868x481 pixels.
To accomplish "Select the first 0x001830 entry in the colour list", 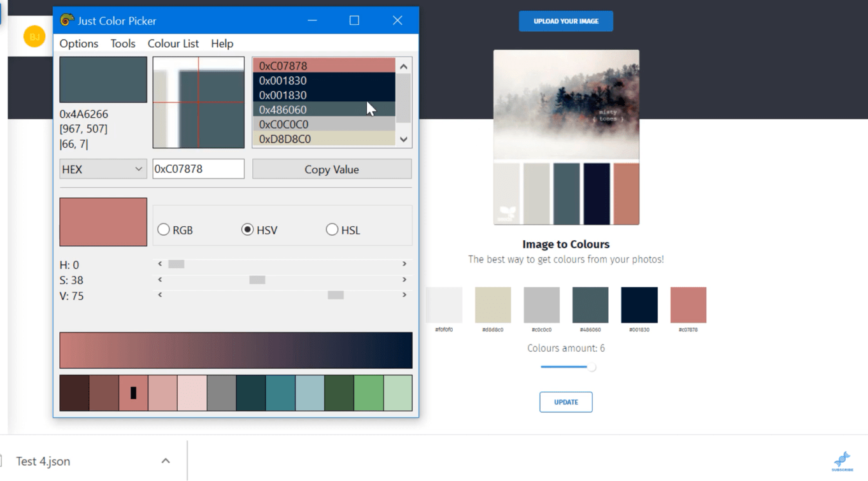I will (324, 80).
